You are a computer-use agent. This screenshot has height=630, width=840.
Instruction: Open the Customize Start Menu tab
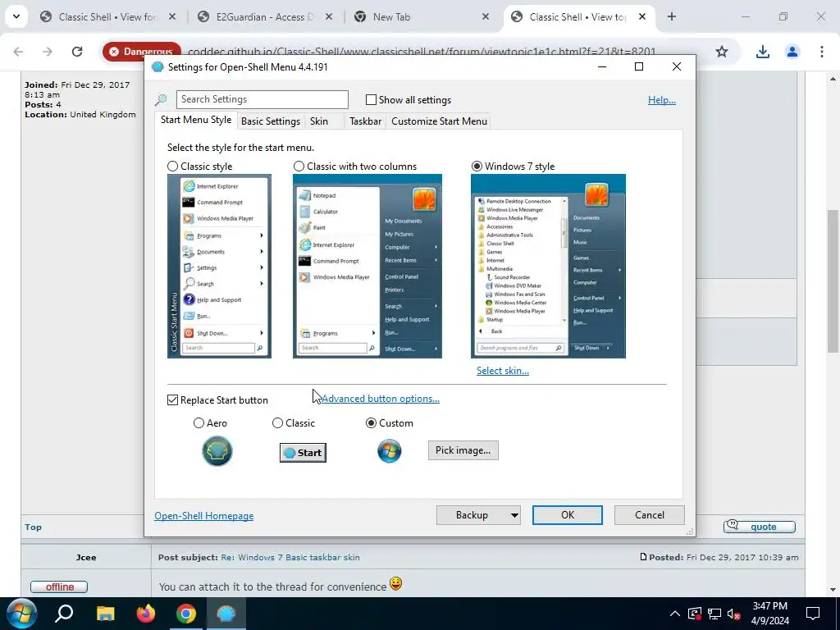coord(440,121)
